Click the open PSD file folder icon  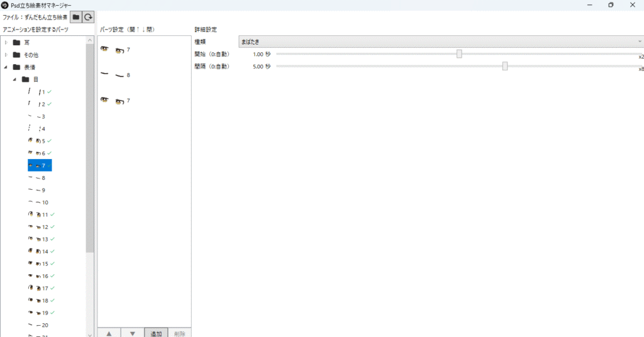click(76, 18)
